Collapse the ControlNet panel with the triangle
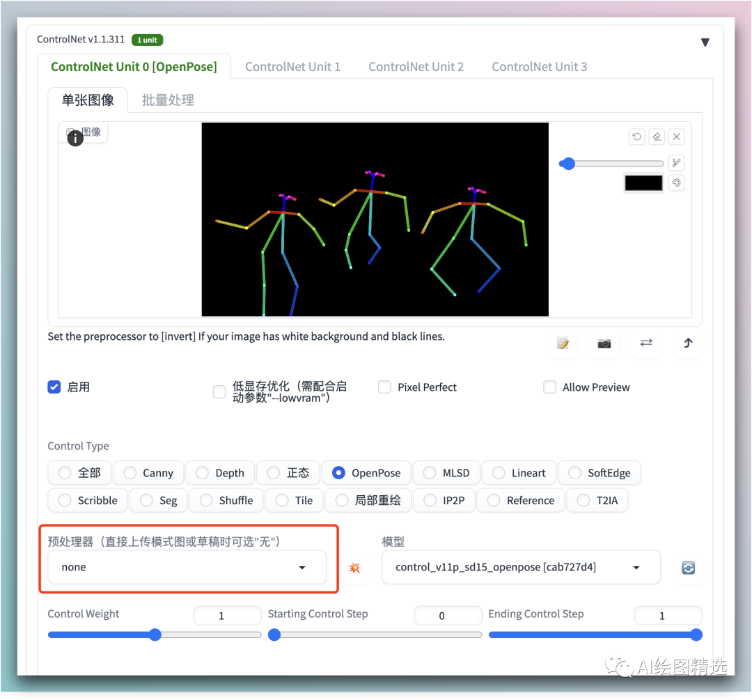Viewport: 752px width, 700px height. pyautogui.click(x=705, y=42)
